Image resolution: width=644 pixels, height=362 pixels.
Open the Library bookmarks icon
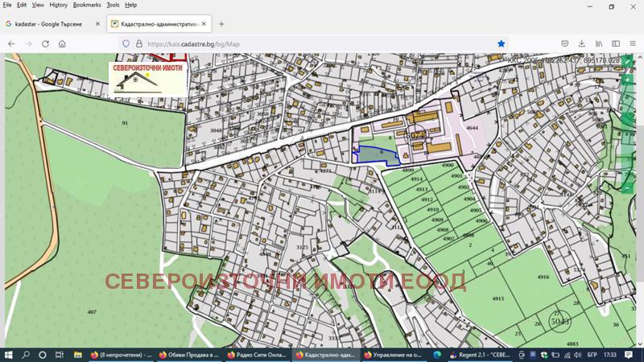tap(599, 43)
